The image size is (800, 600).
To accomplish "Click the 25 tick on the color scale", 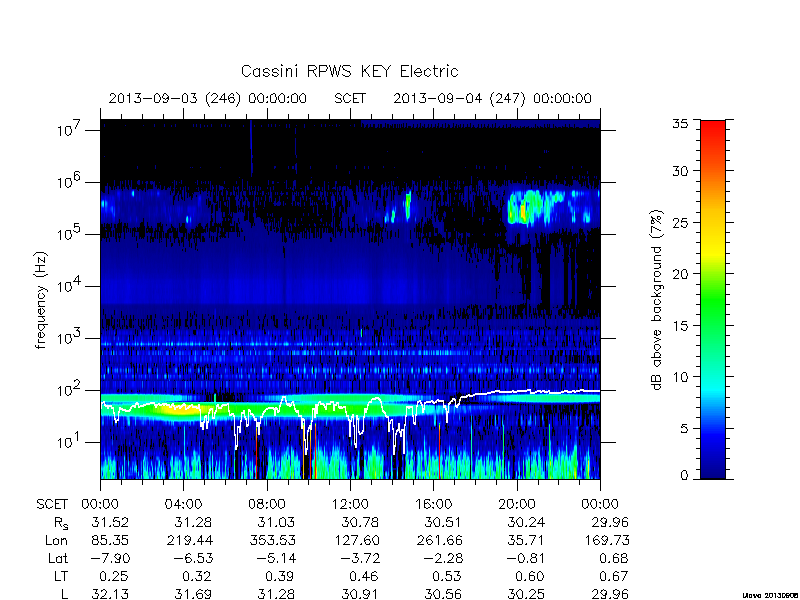I will pyautogui.click(x=680, y=222).
